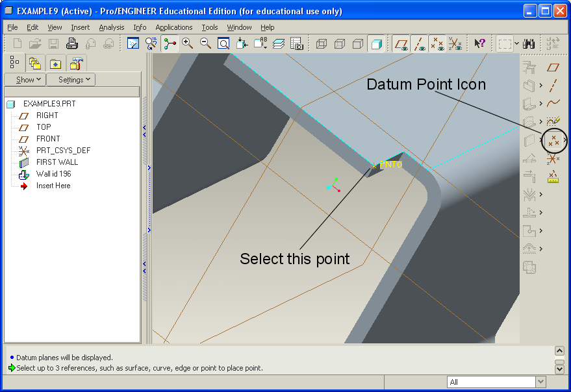Click the Zoom Out magnifier icon
This screenshot has height=392, width=571.
pyautogui.click(x=205, y=43)
